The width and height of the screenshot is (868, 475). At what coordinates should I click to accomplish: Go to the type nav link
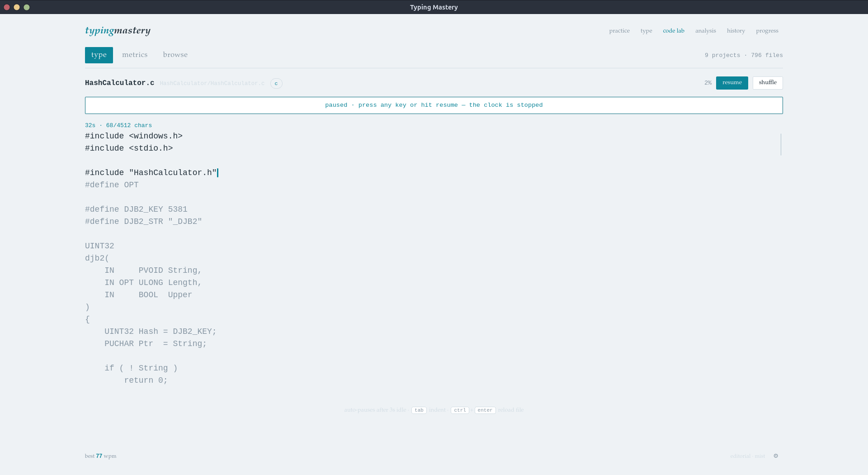[x=646, y=31]
